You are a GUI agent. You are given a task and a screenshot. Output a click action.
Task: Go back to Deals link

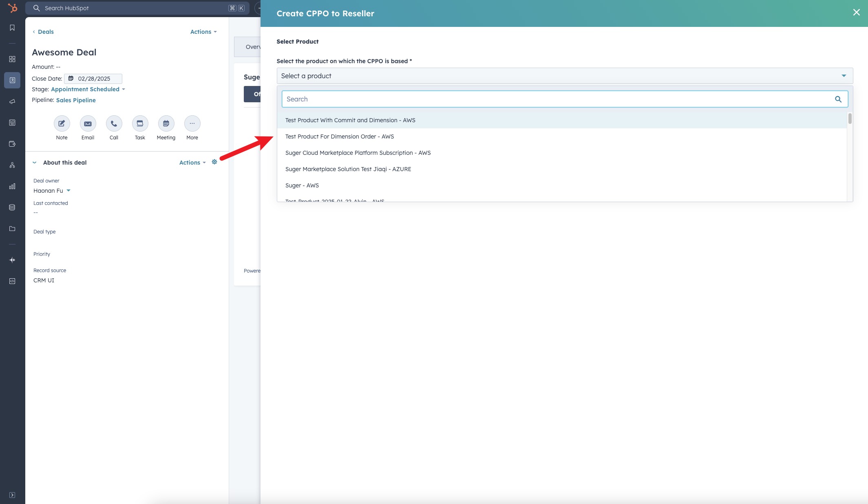[x=43, y=32]
